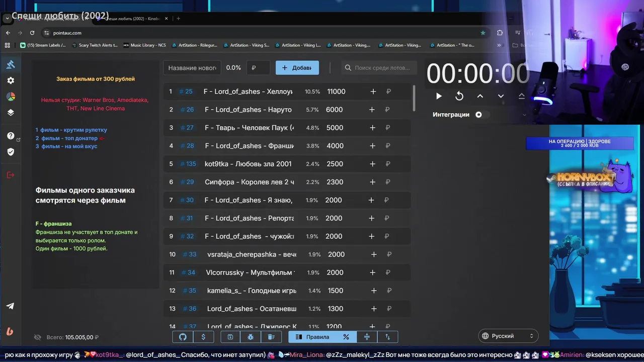Click the shield check icon in sidebar
The width and height of the screenshot is (644, 362).
(x=11, y=152)
